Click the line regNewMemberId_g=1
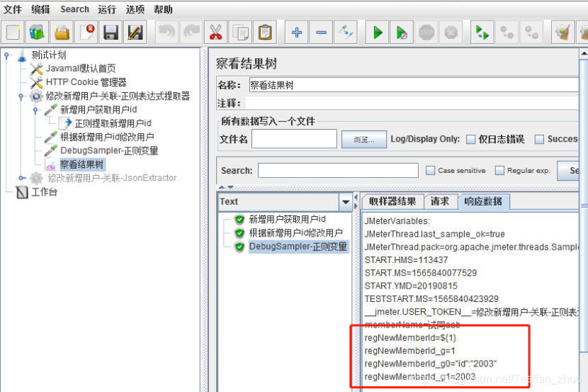 click(409, 351)
